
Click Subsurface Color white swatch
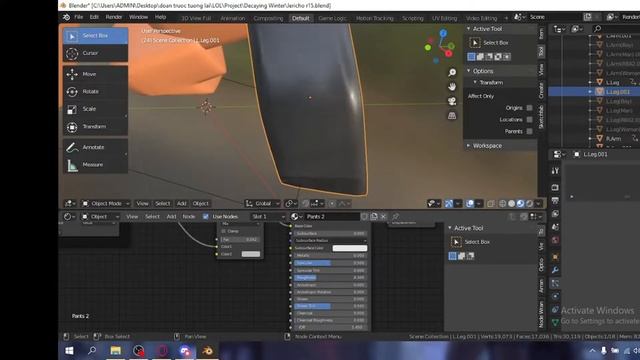pyautogui.click(x=350, y=248)
